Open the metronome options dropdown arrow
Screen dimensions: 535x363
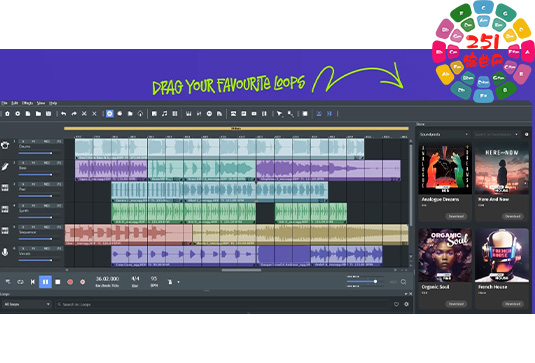coord(178,282)
